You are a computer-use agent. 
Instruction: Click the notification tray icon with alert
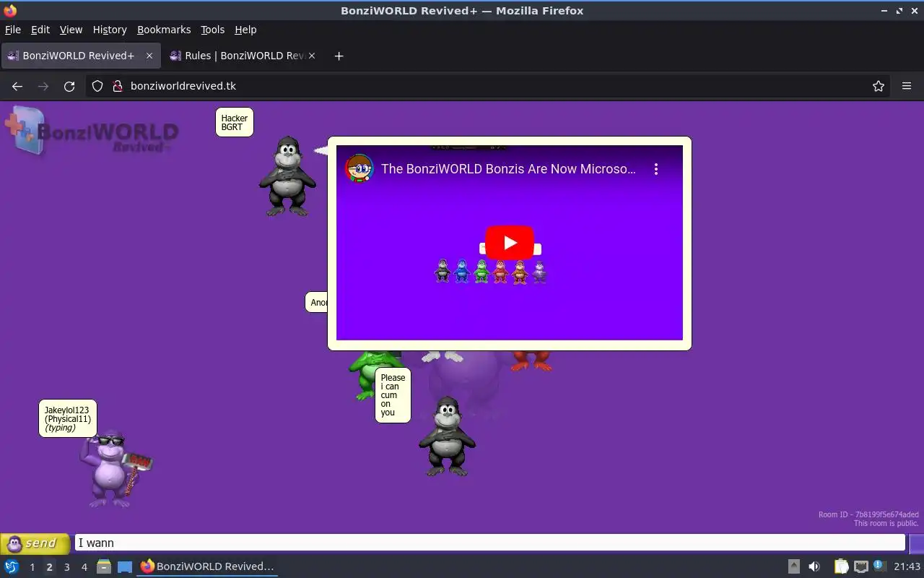(879, 566)
